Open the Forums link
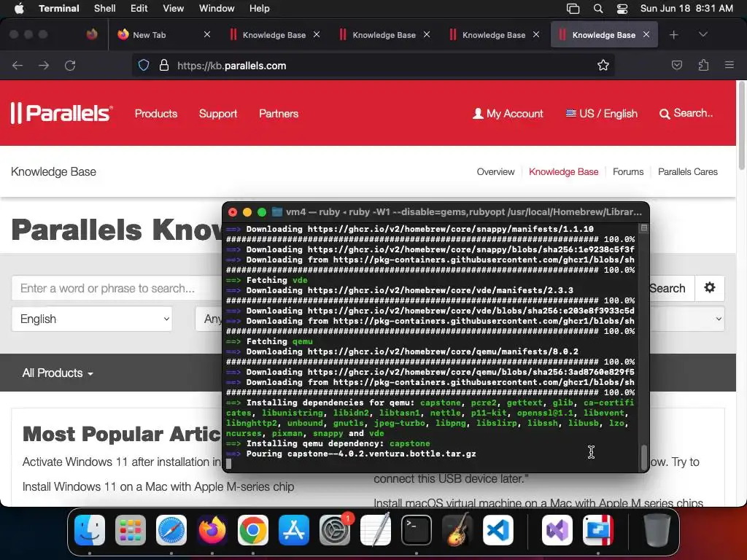This screenshot has width=747, height=560. 628,171
